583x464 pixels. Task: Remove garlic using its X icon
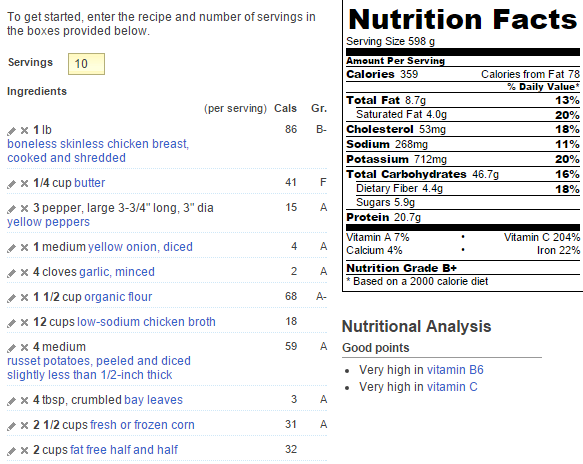click(25, 273)
